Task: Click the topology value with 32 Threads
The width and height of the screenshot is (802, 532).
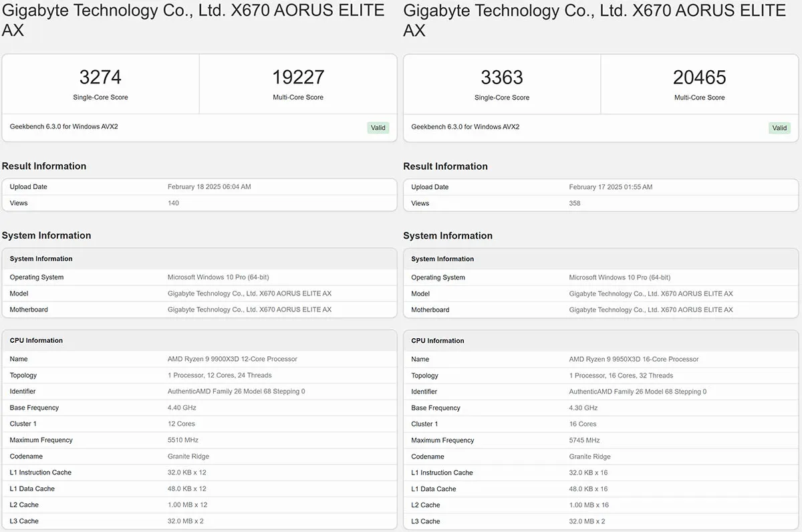Action: 622,376
